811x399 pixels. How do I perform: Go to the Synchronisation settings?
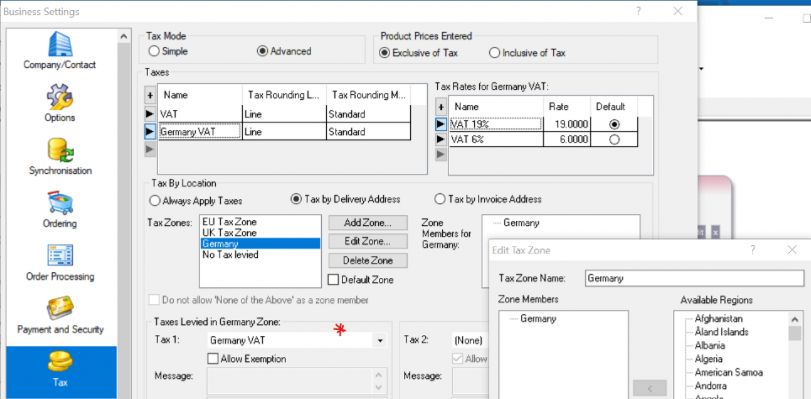pyautogui.click(x=60, y=156)
